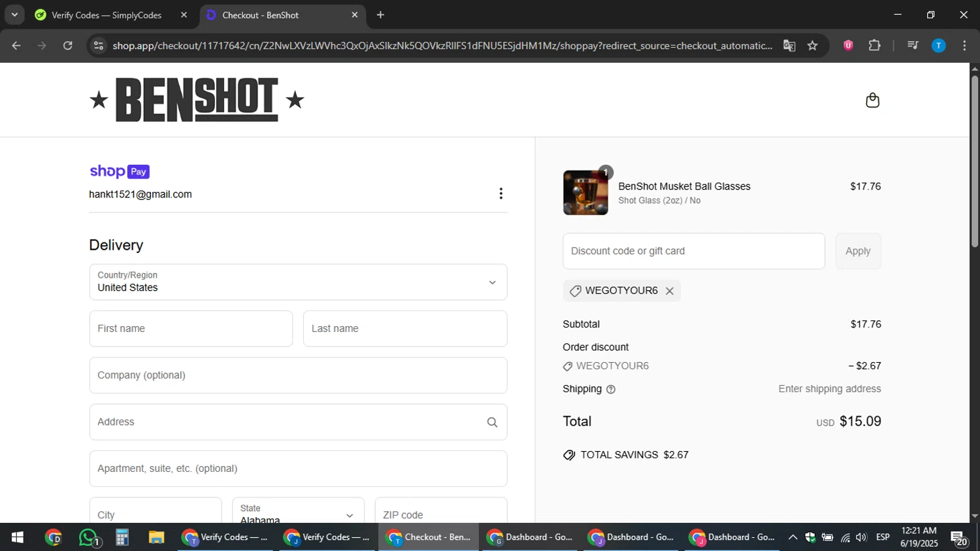The height and width of the screenshot is (551, 980).
Task: Click the ZIP code field
Action: (x=441, y=511)
